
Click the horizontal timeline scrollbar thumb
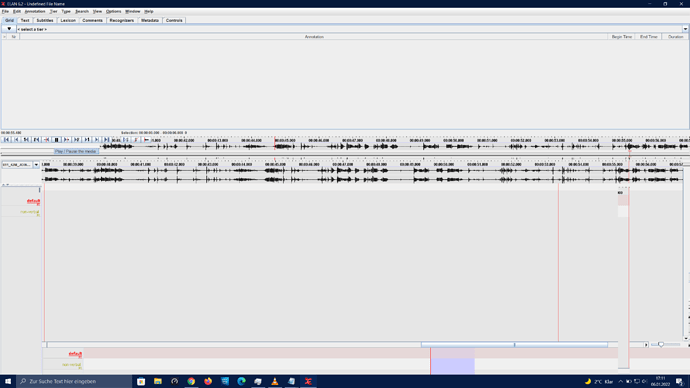click(514, 345)
